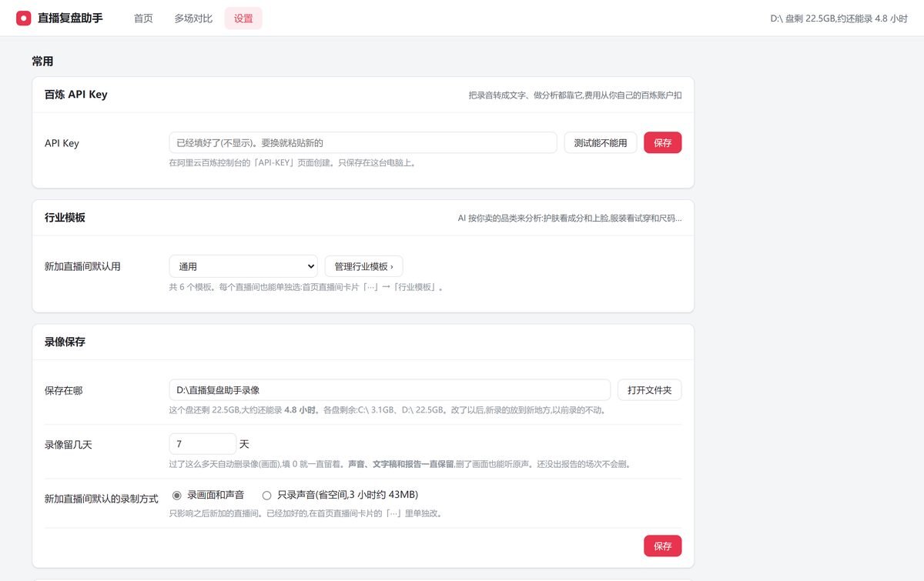Click 管理行业模板 button

click(x=363, y=266)
